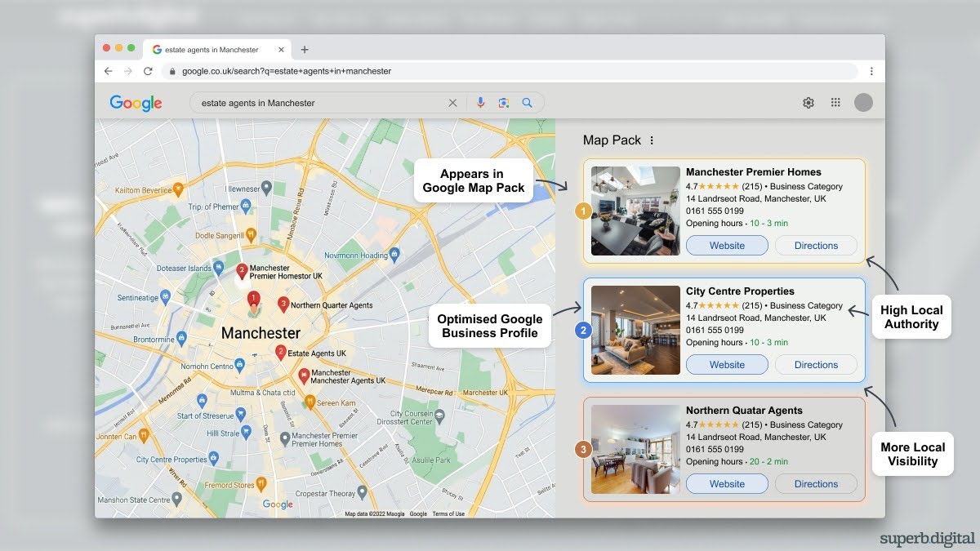Viewport: 980px width, 551px height.
Task: Open Website for Manchester Premier Homes
Action: 727,246
